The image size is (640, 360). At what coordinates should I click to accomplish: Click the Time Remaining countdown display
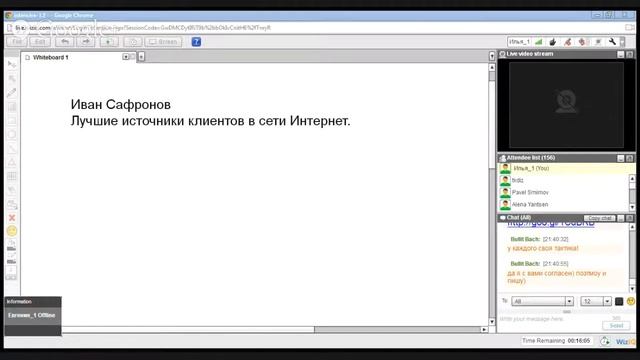tap(556, 340)
